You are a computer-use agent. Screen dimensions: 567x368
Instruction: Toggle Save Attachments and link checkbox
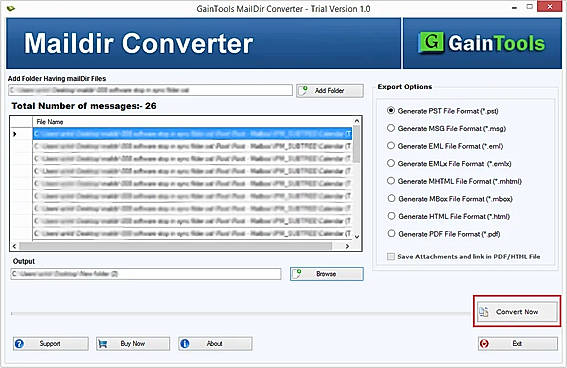pos(391,256)
